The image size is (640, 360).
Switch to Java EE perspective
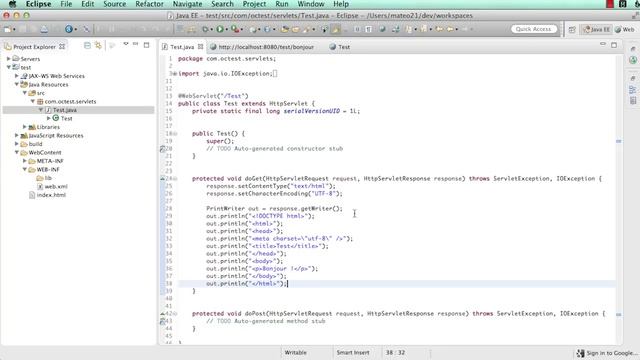tap(596, 29)
